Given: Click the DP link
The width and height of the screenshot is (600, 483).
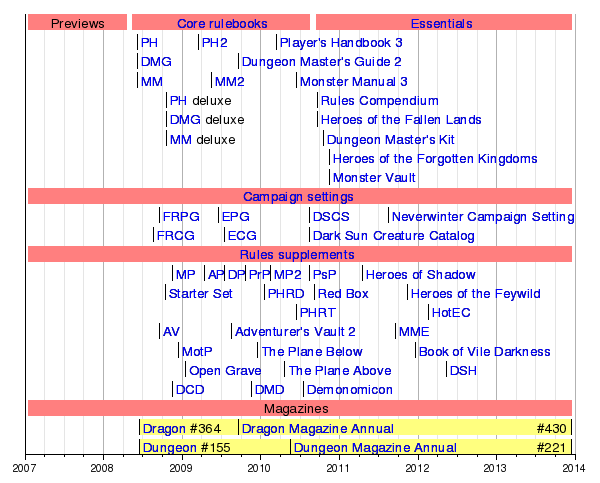Looking at the screenshot, I should (236, 274).
